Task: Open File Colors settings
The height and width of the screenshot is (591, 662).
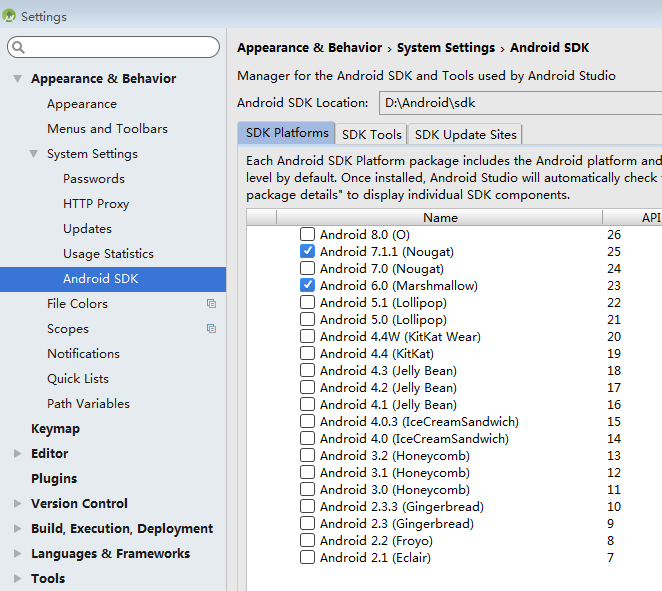Action: click(77, 304)
